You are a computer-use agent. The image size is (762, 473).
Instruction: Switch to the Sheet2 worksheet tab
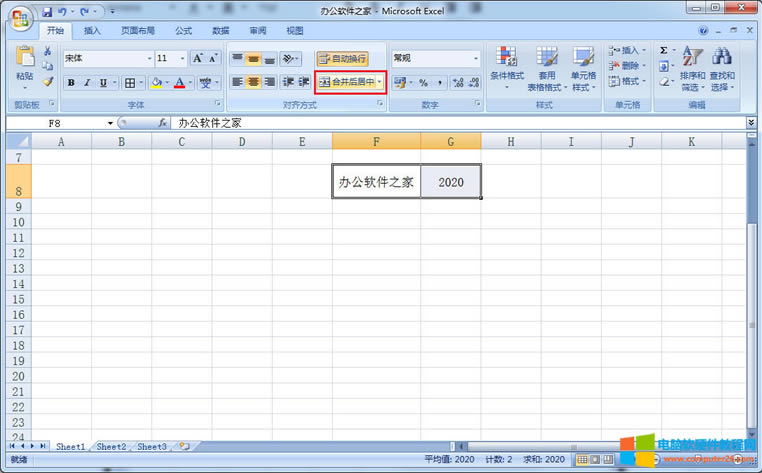(x=111, y=446)
